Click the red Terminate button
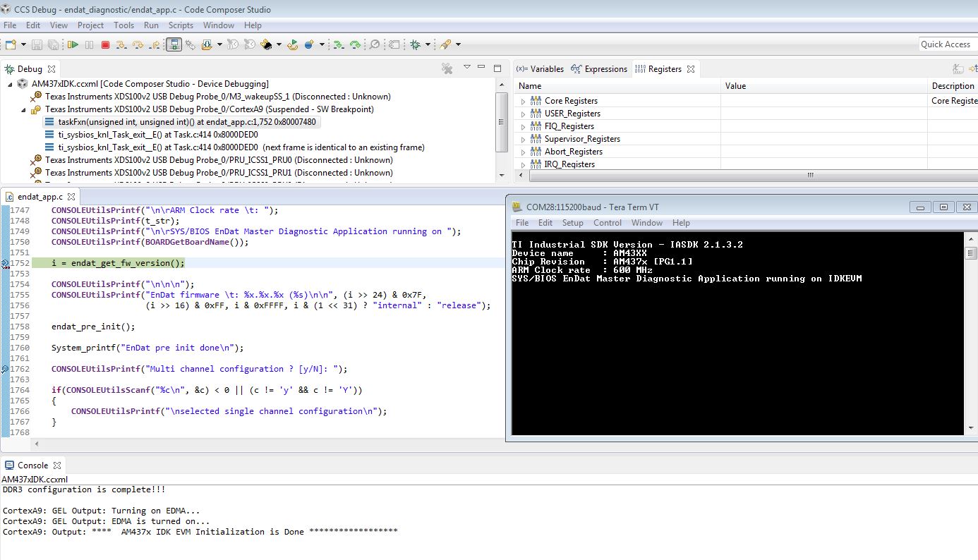The height and width of the screenshot is (560, 978). (x=105, y=44)
